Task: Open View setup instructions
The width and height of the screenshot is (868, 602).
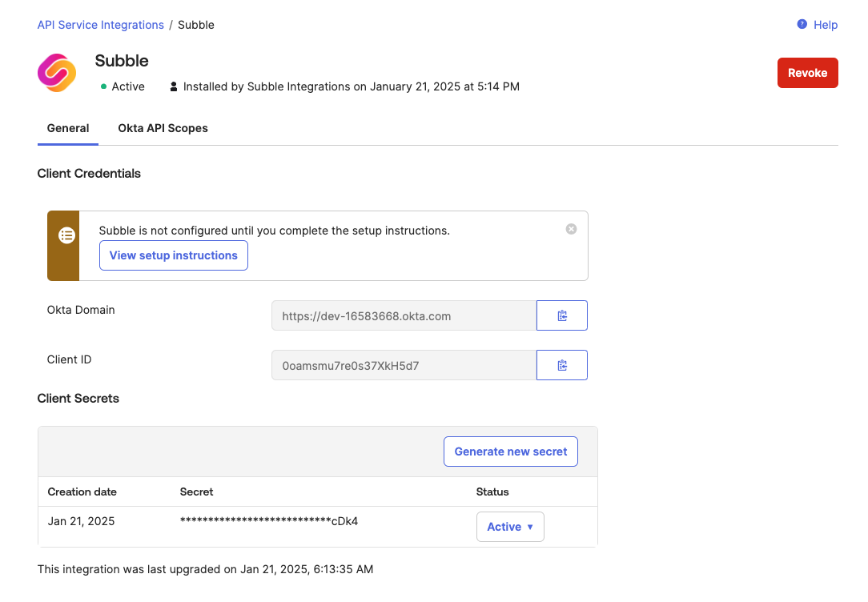Action: (x=173, y=255)
